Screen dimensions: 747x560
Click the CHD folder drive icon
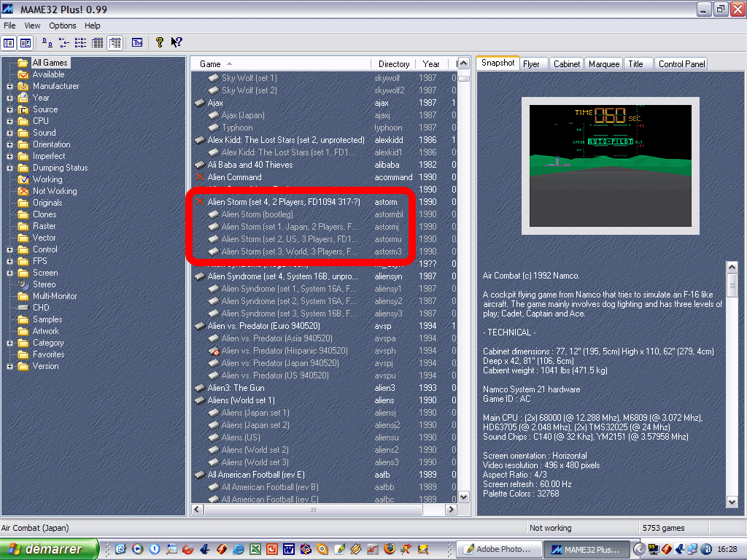pyautogui.click(x=23, y=308)
